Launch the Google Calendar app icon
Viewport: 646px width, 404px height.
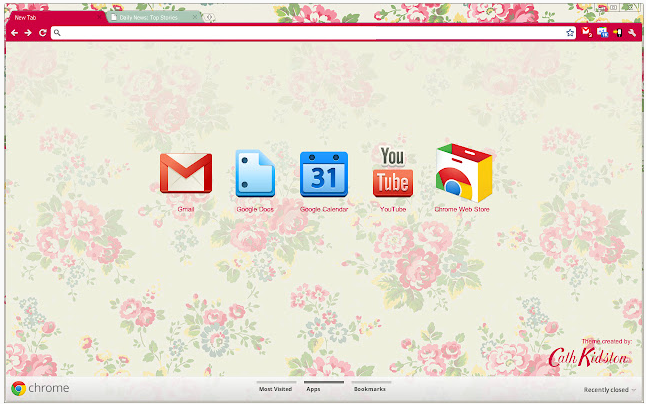click(x=324, y=174)
